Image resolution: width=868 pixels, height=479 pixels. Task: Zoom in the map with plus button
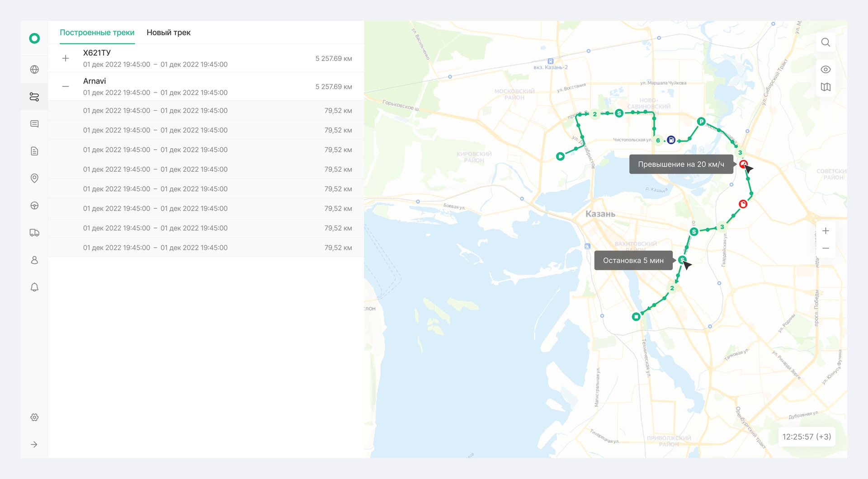tap(826, 231)
